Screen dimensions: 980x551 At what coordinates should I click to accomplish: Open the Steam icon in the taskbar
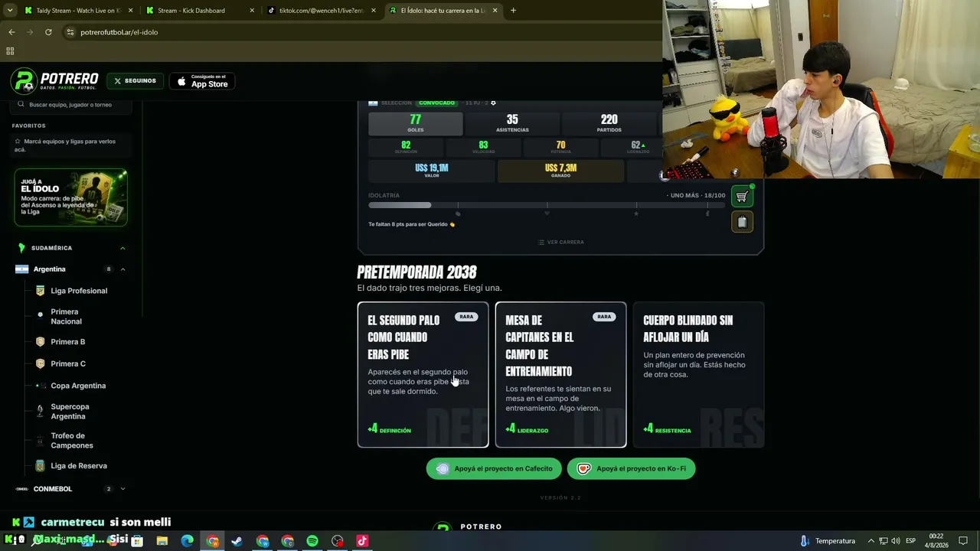pos(237,541)
